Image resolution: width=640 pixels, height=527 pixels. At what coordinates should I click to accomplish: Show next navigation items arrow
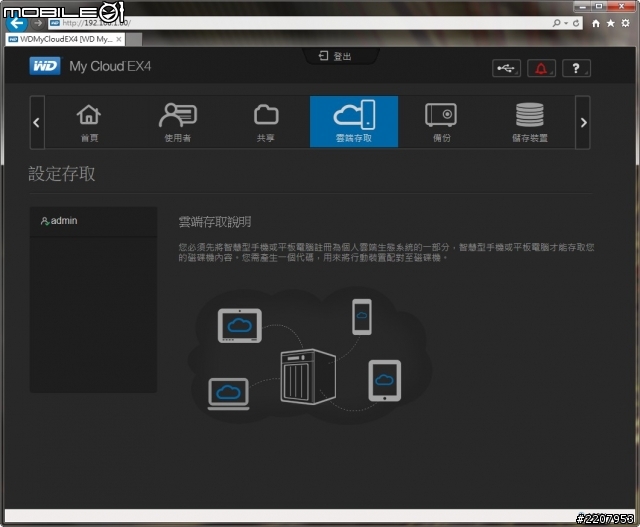click(583, 122)
